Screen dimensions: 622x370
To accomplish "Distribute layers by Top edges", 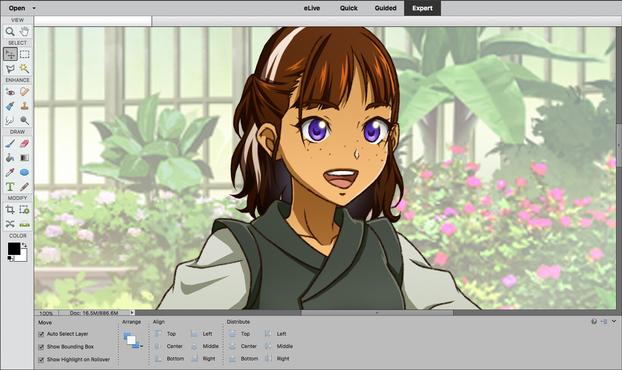I will [x=240, y=334].
